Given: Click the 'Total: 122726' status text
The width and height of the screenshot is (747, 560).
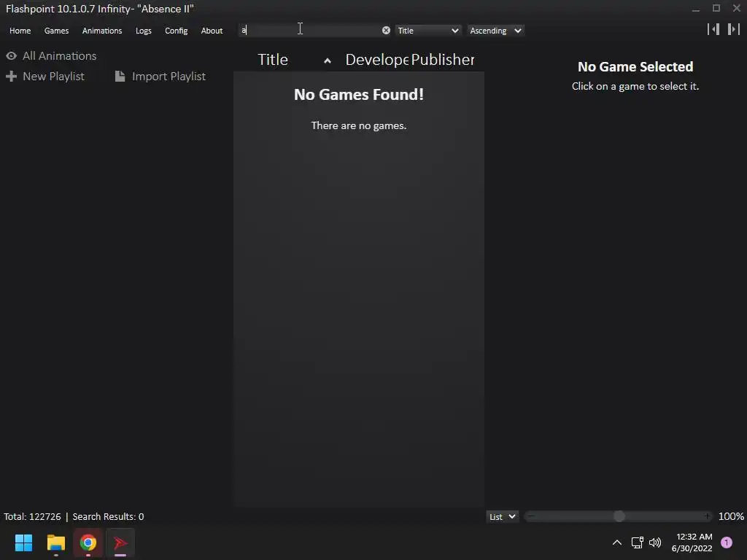Looking at the screenshot, I should tap(32, 517).
